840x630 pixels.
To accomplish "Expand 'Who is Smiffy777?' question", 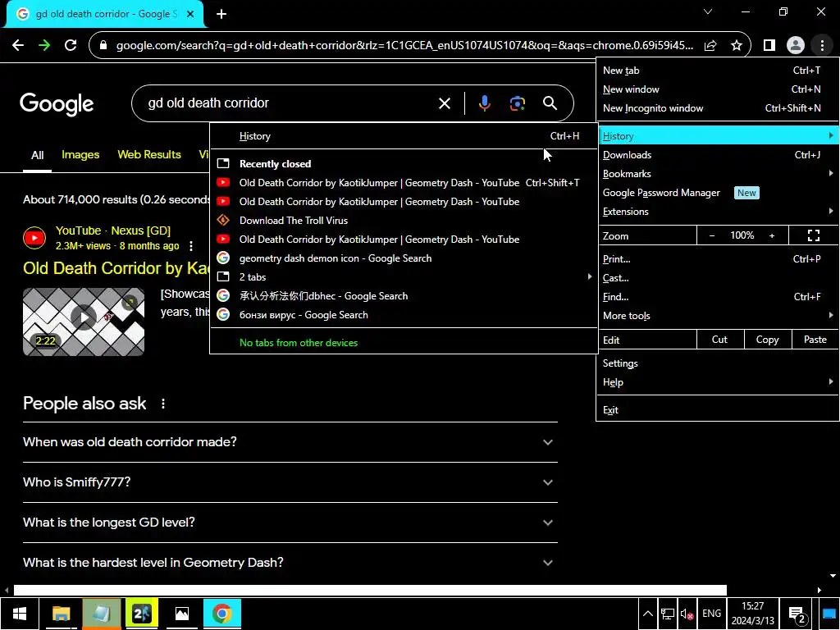I will click(x=290, y=482).
